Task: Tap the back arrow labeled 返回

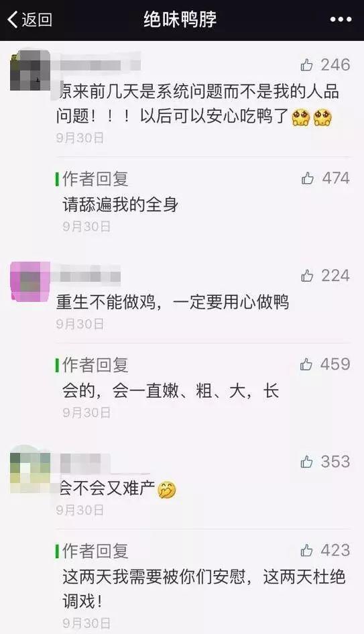Action: coord(30,19)
